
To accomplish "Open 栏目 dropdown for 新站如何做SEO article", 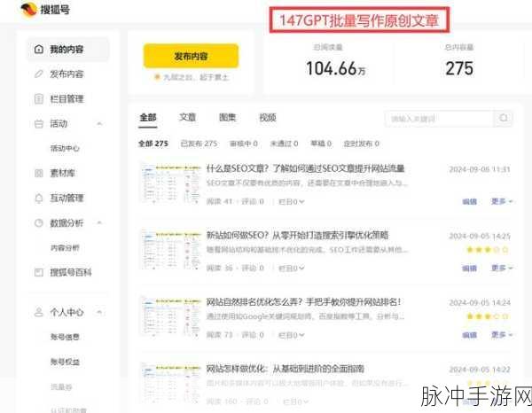I will pos(291,269).
